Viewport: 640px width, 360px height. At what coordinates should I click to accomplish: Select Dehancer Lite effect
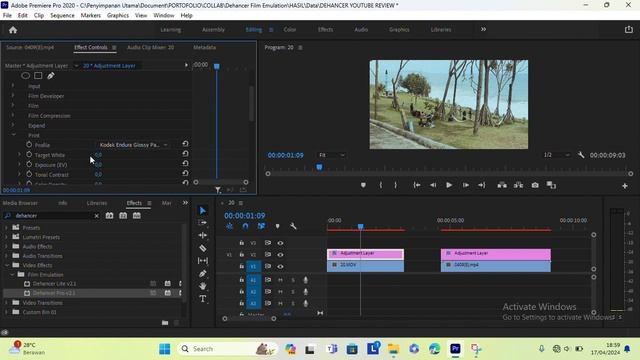pyautogui.click(x=54, y=284)
